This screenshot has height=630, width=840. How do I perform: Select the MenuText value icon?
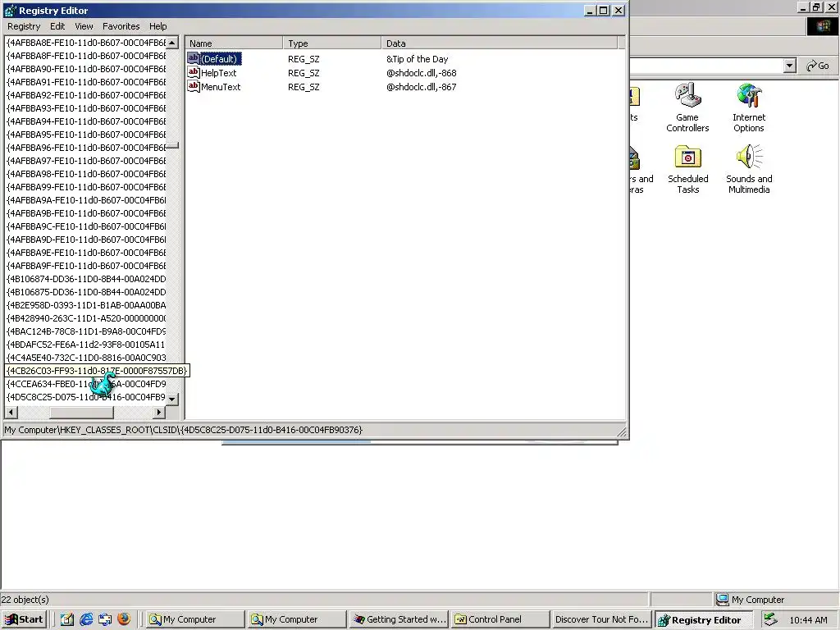[x=194, y=86]
